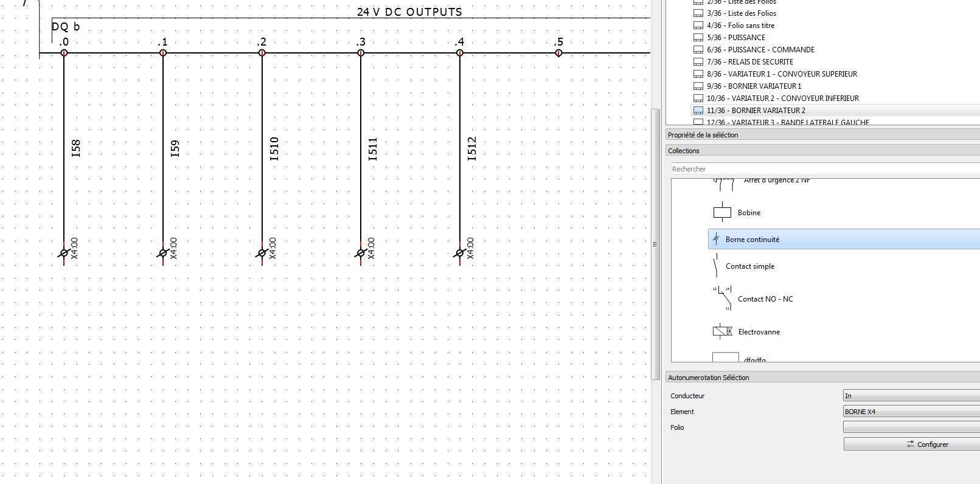Image resolution: width=980 pixels, height=484 pixels.
Task: Click the terminal symbol below conductor I512
Action: coord(459,253)
